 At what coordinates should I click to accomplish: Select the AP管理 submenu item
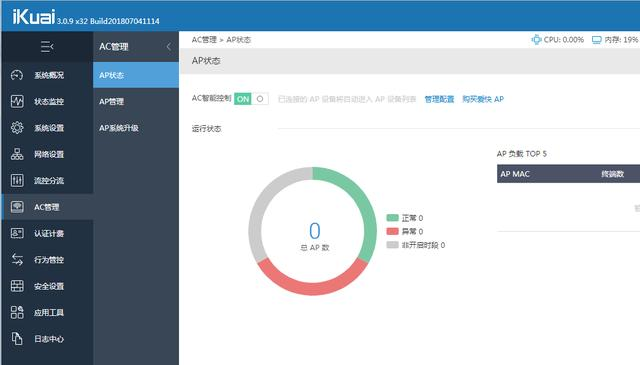[x=136, y=102]
